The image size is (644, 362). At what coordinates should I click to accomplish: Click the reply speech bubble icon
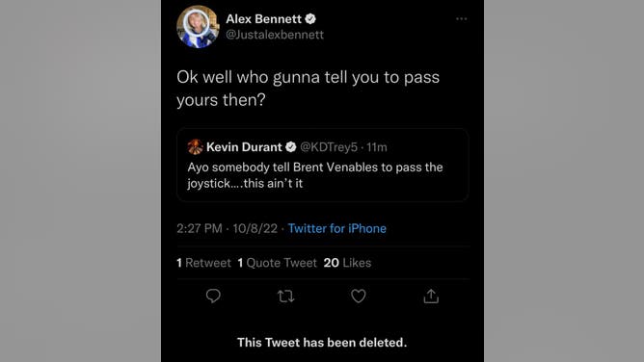213,296
